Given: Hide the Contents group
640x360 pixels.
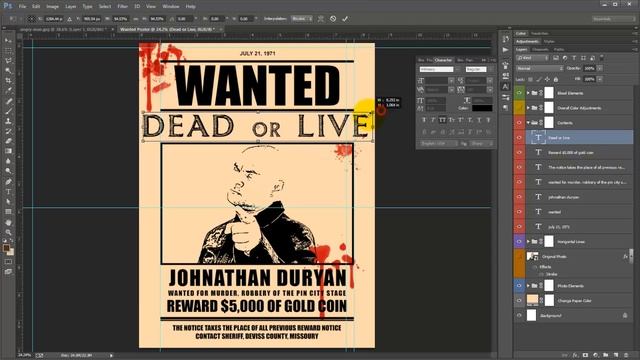Looking at the screenshot, I should point(519,122).
